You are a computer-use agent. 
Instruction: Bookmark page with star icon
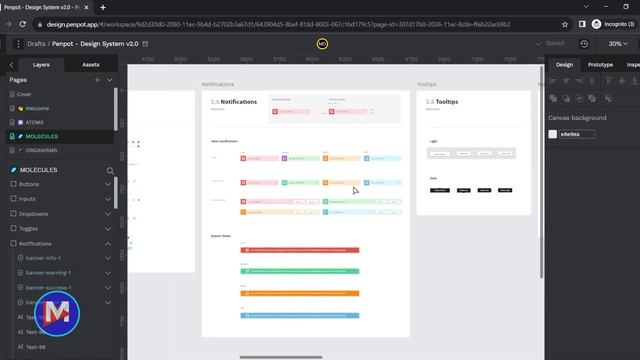[x=565, y=24]
